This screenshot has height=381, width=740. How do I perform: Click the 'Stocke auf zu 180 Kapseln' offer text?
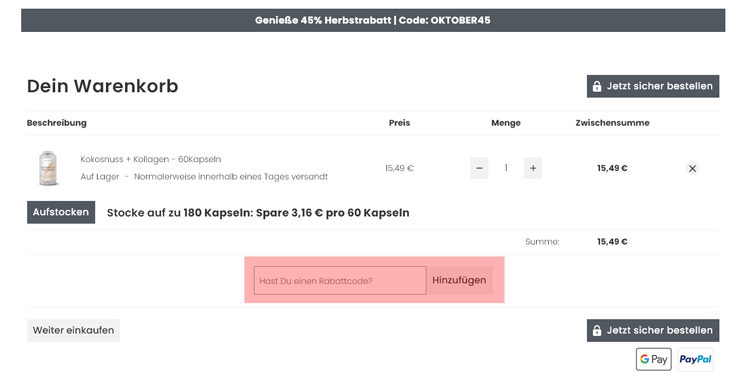(258, 213)
